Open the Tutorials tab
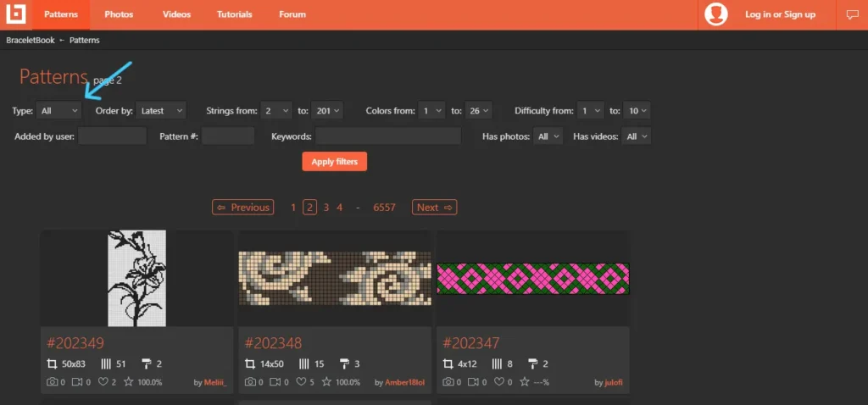The width and height of the screenshot is (868, 405). (x=234, y=14)
